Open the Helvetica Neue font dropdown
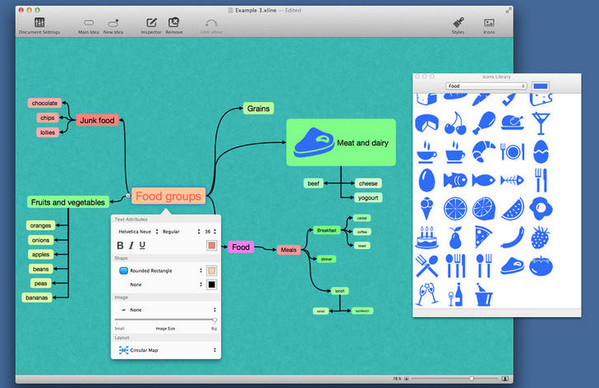 click(x=138, y=231)
